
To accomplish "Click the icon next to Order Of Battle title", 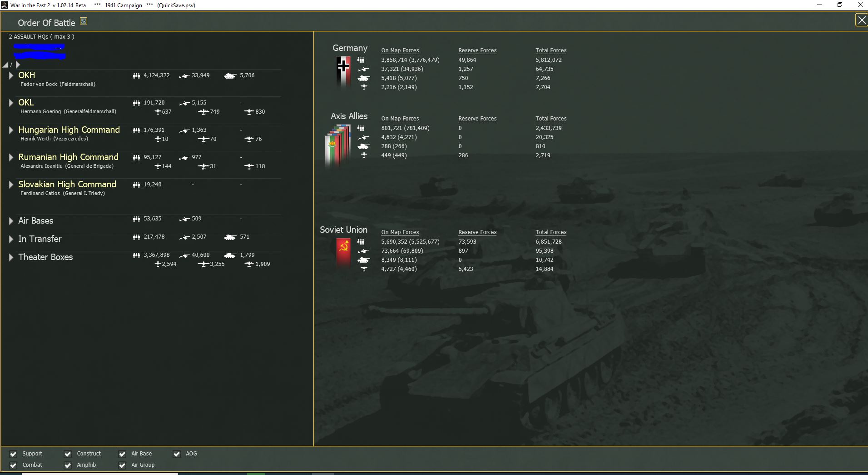I will point(84,21).
